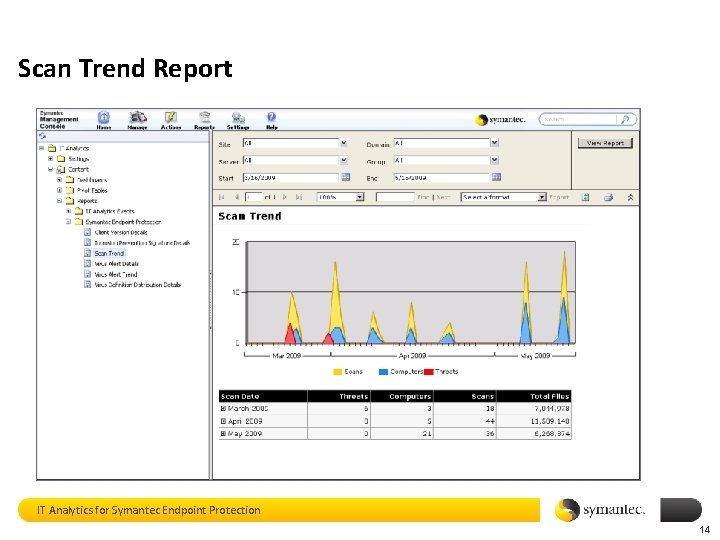Click the IT Analytics folder icon

(x=52, y=148)
